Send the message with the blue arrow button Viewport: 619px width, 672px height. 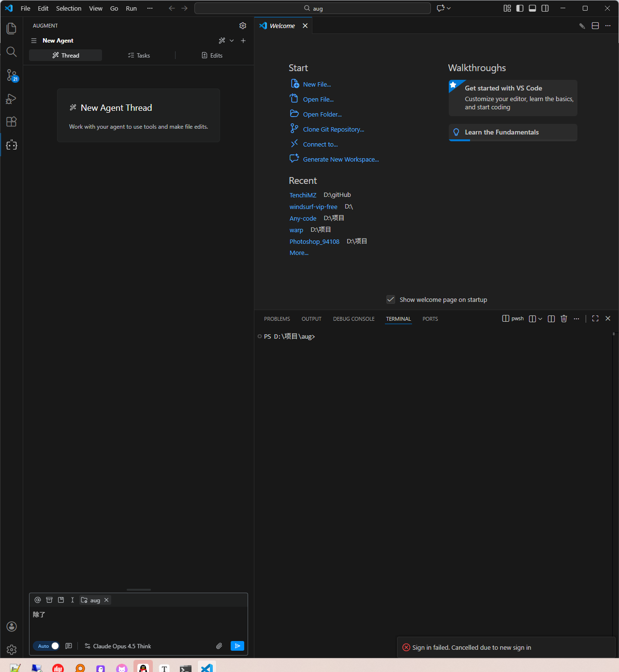237,646
